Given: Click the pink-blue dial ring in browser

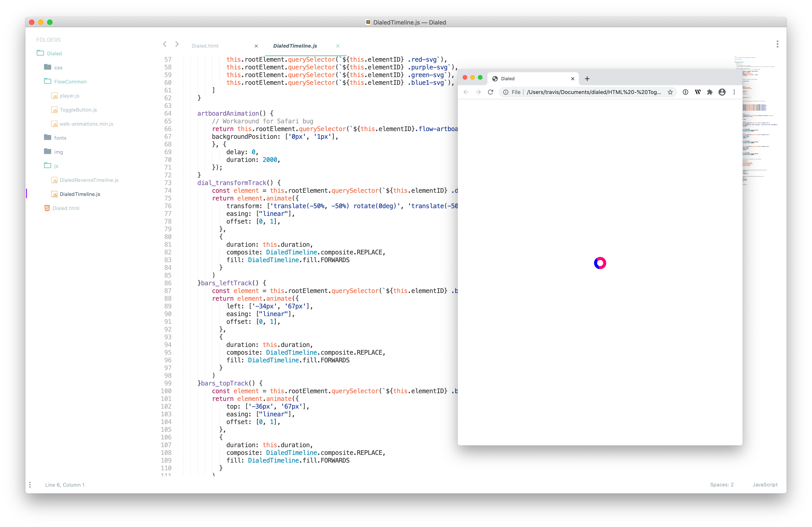Looking at the screenshot, I should pyautogui.click(x=600, y=263).
